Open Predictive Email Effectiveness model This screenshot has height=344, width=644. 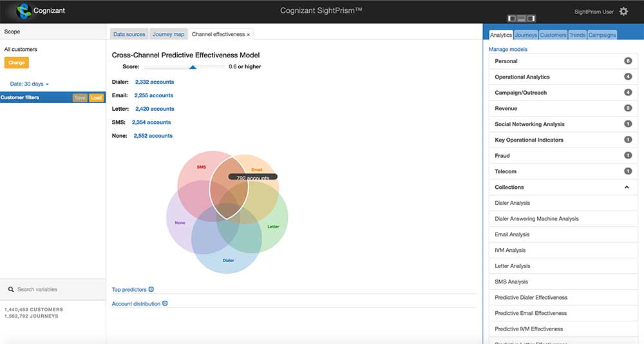tap(563, 313)
